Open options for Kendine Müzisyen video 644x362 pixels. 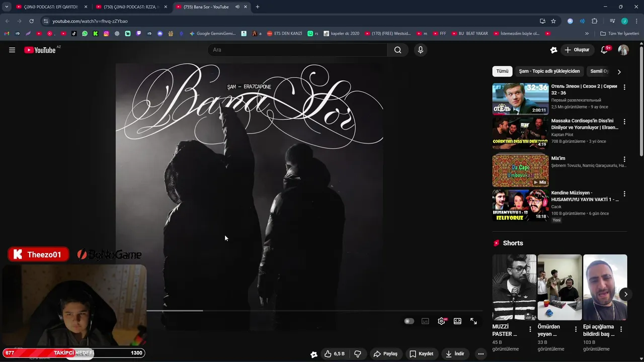pos(624,194)
